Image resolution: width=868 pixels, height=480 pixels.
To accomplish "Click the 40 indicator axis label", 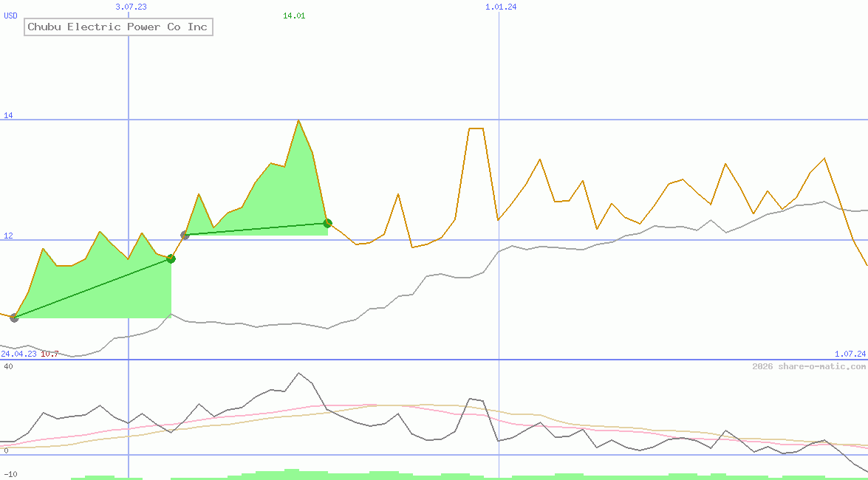I will (8, 366).
